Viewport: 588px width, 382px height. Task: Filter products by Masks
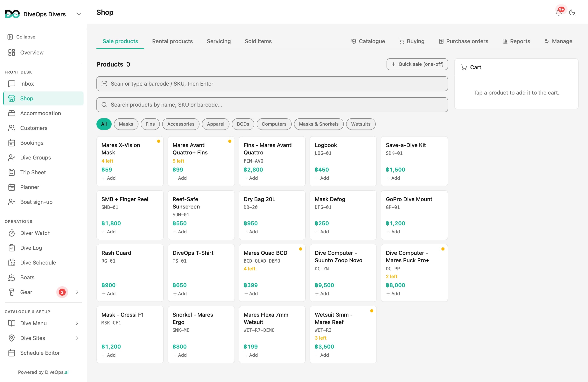coord(126,124)
